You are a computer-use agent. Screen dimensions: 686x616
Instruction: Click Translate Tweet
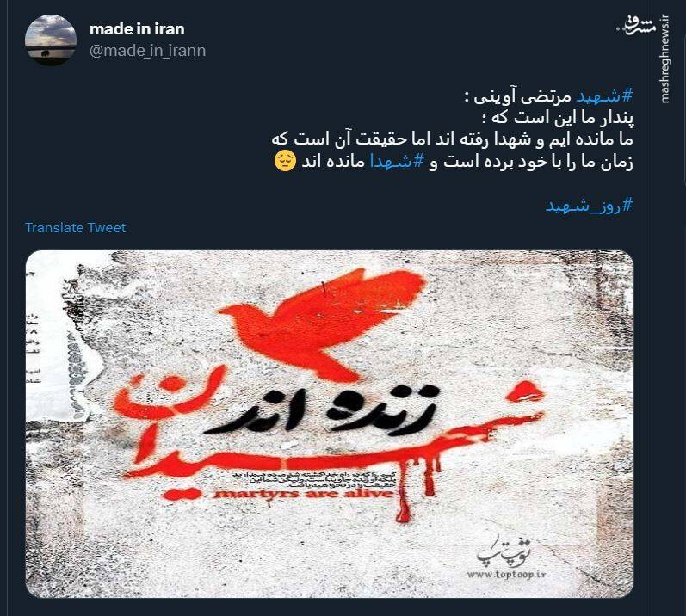(x=75, y=228)
